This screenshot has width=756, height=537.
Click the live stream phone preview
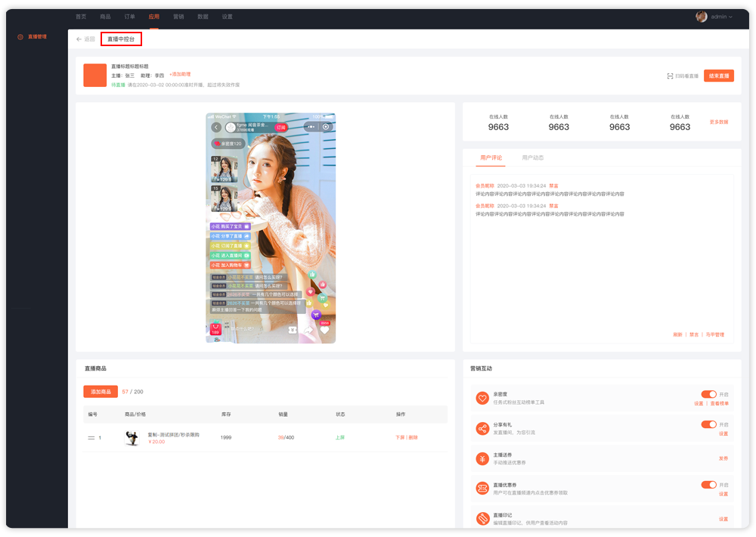tap(271, 228)
